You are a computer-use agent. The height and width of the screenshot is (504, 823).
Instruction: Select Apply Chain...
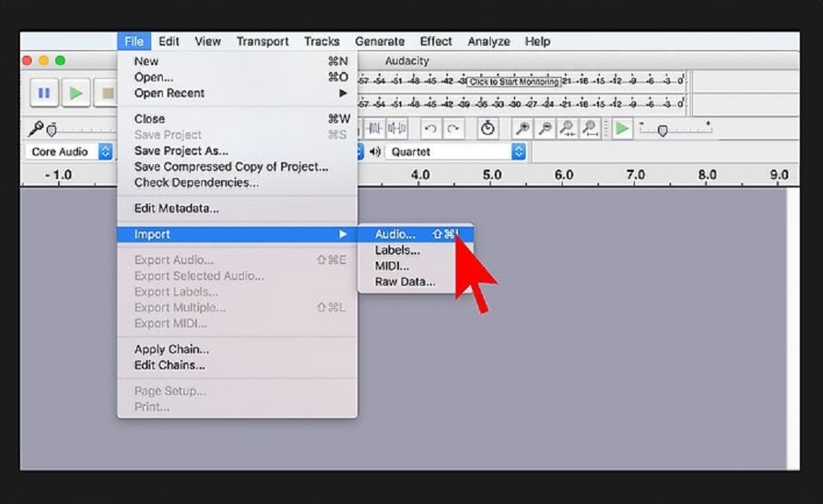point(237,349)
